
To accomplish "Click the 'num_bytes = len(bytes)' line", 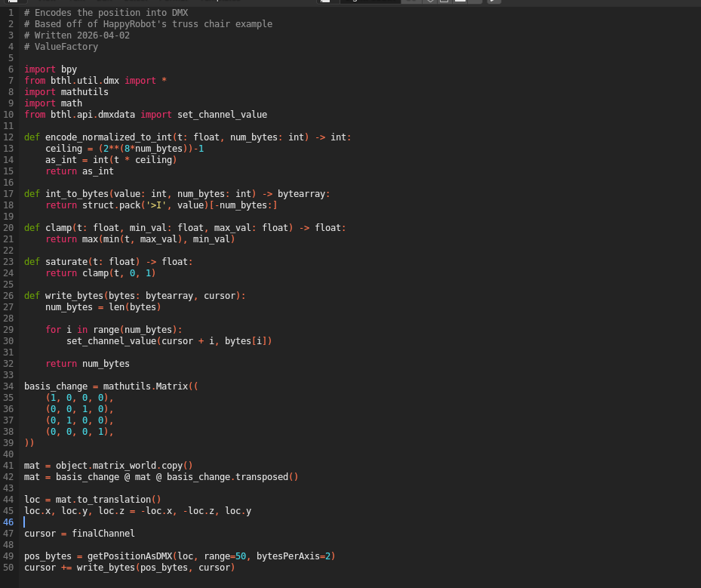I will pyautogui.click(x=103, y=307).
